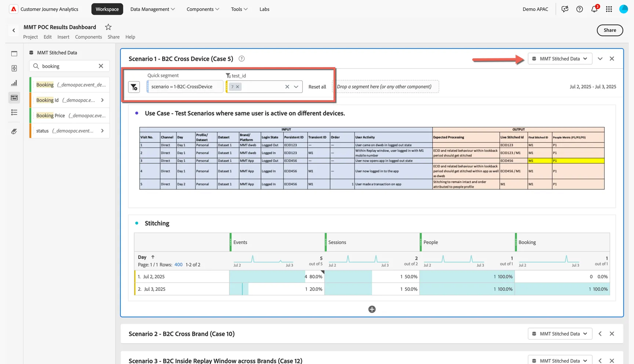Viewport: 634px width, 364px height.
Task: Click the date range Jul 2 - Jul 3, 2025
Action: click(x=593, y=87)
